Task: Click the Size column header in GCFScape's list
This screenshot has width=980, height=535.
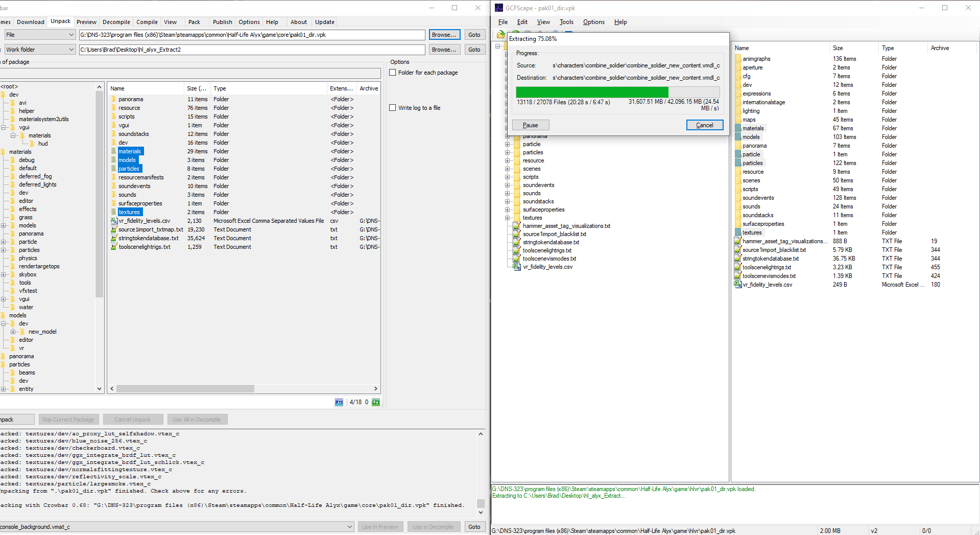Action: click(853, 48)
